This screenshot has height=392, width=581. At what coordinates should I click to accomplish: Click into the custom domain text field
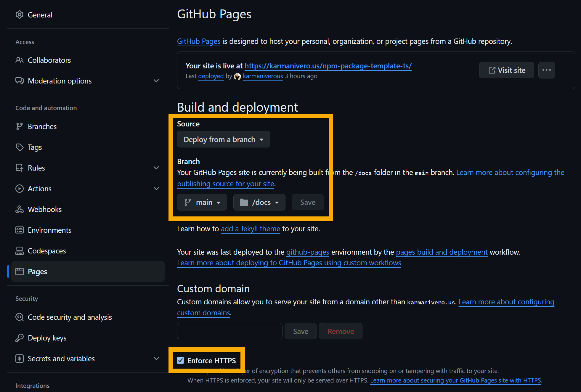229,331
